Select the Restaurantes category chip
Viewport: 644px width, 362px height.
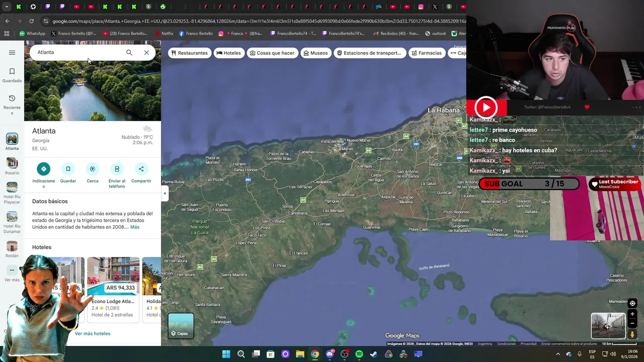coord(189,53)
